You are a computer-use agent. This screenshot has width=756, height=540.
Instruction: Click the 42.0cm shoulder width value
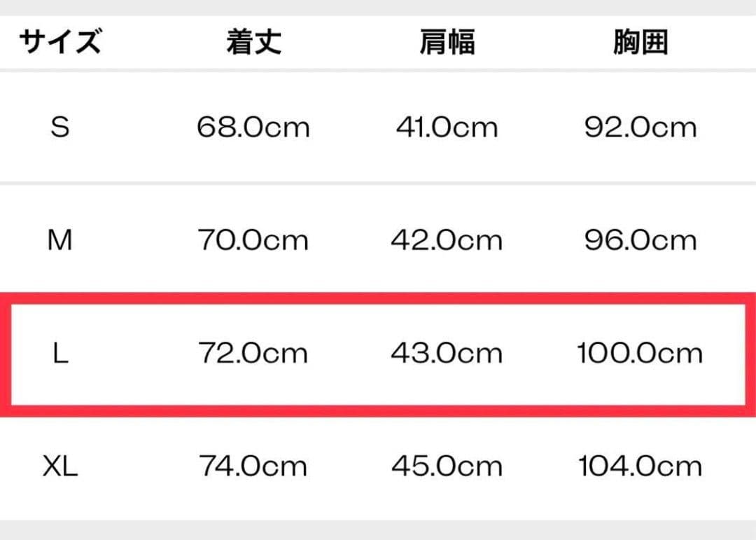click(x=447, y=241)
